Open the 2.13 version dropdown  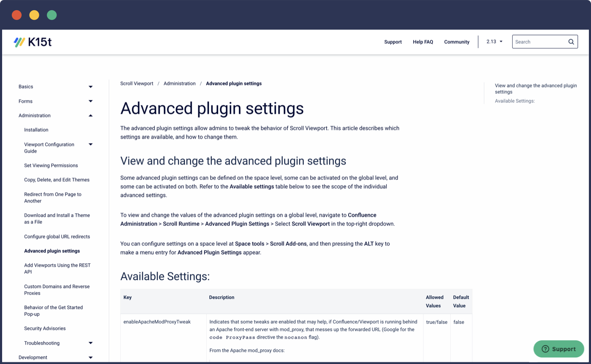[494, 41]
